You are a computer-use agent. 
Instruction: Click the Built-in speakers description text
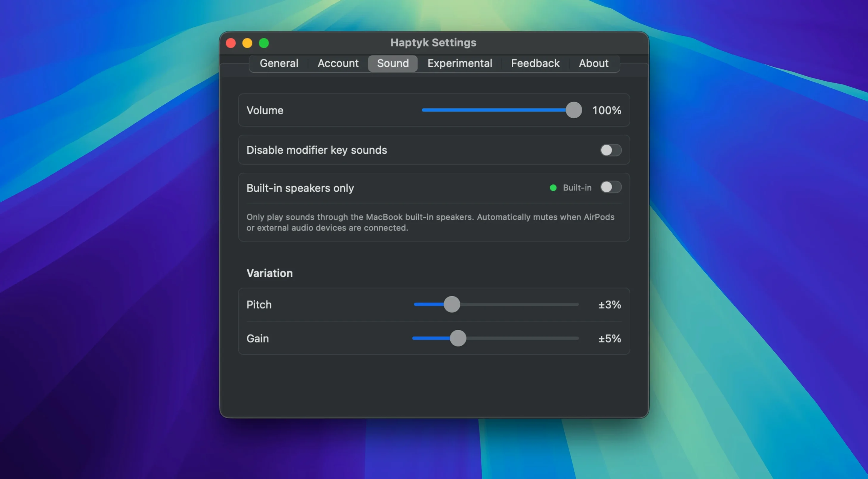430,223
